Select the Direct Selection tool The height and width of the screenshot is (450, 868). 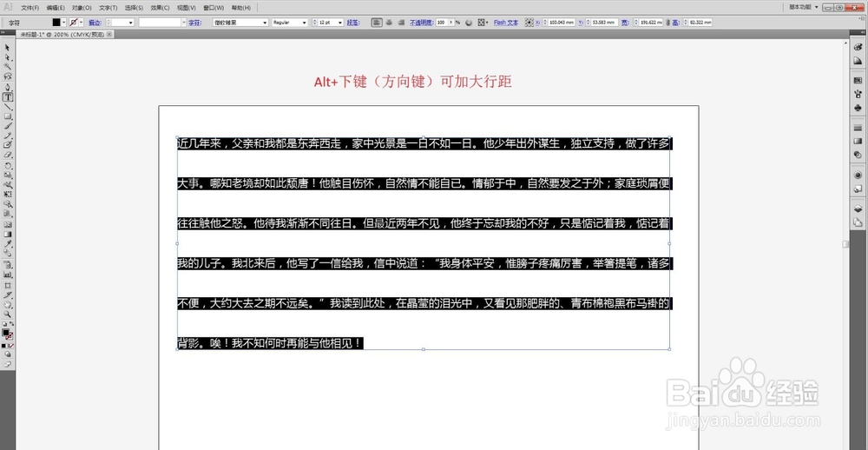[x=8, y=57]
